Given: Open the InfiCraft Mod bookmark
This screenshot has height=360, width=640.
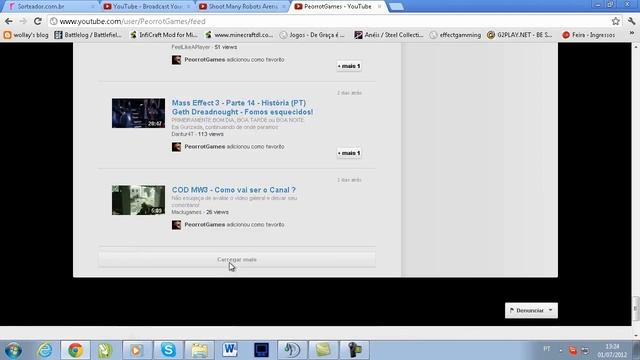Looking at the screenshot, I should coord(163,35).
